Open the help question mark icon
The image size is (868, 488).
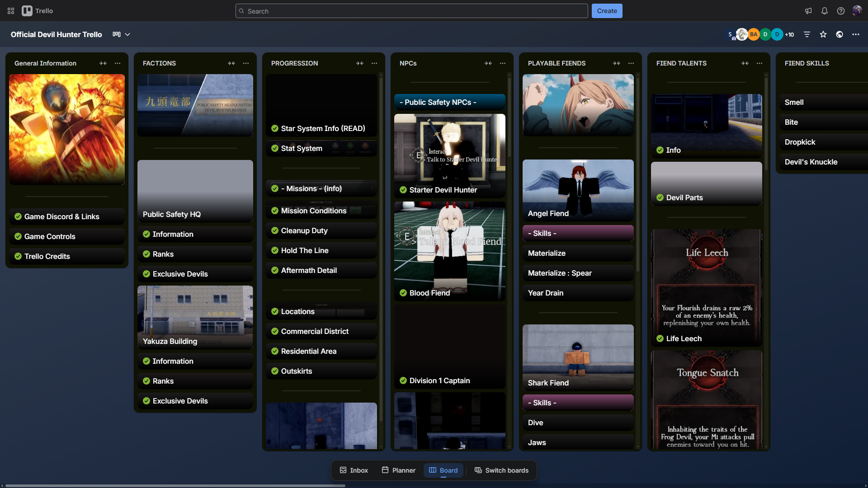click(841, 11)
